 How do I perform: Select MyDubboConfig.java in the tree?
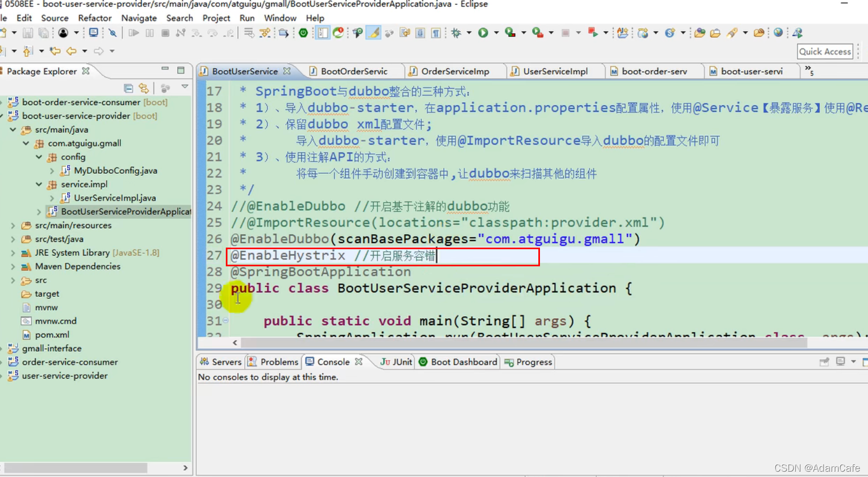tap(116, 171)
